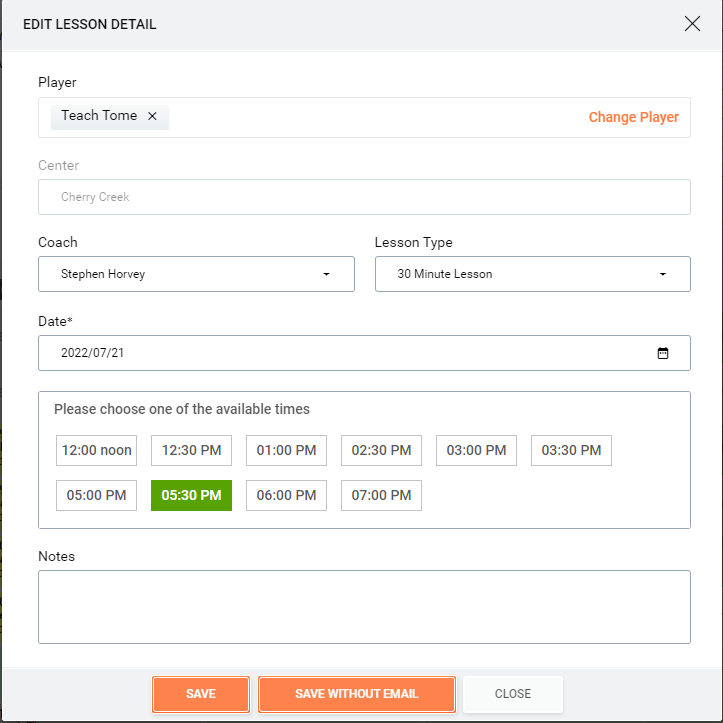The width and height of the screenshot is (723, 723).
Task: Pick the 03:30 PM time slot
Action: (571, 450)
